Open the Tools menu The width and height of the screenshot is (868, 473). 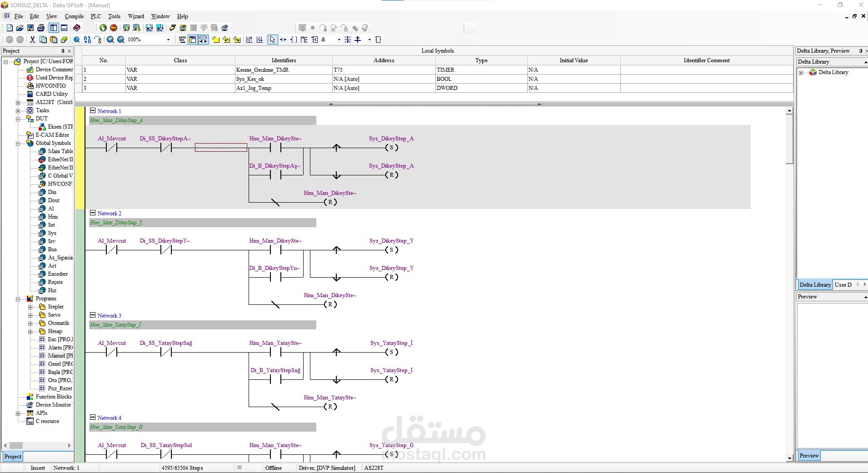click(x=114, y=16)
